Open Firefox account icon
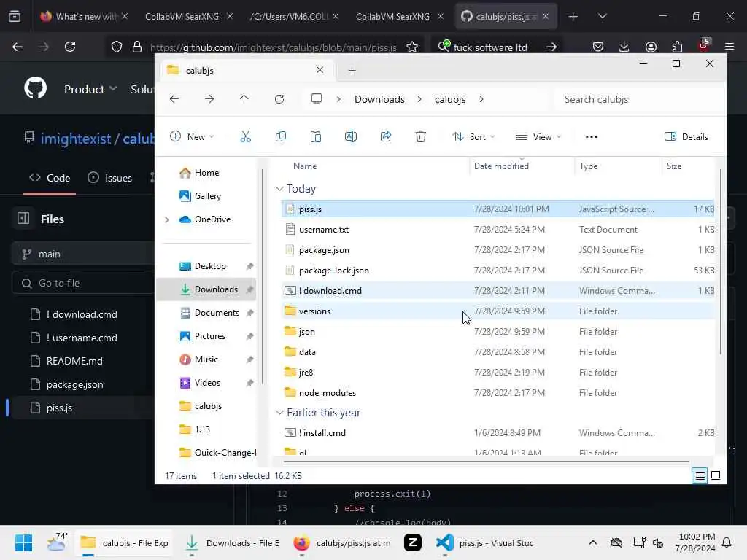The height and width of the screenshot is (560, 747). 651,47
